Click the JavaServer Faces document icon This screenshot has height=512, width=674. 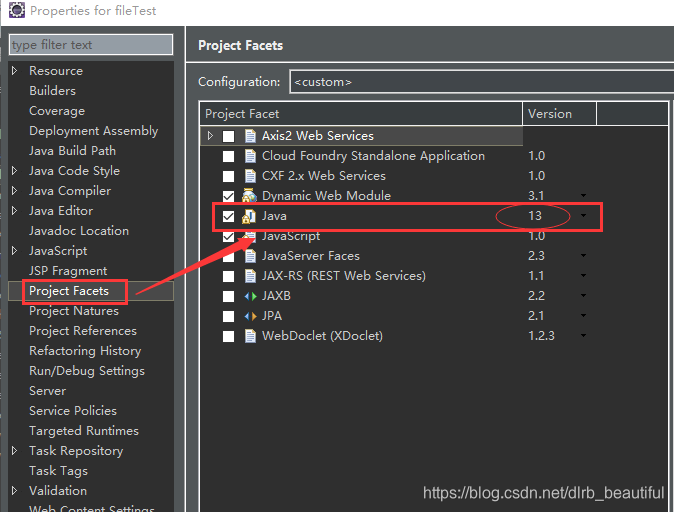pyautogui.click(x=250, y=256)
